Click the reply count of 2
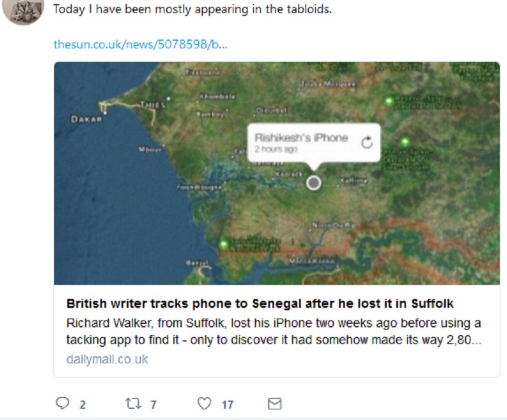The image size is (507, 420). [83, 404]
